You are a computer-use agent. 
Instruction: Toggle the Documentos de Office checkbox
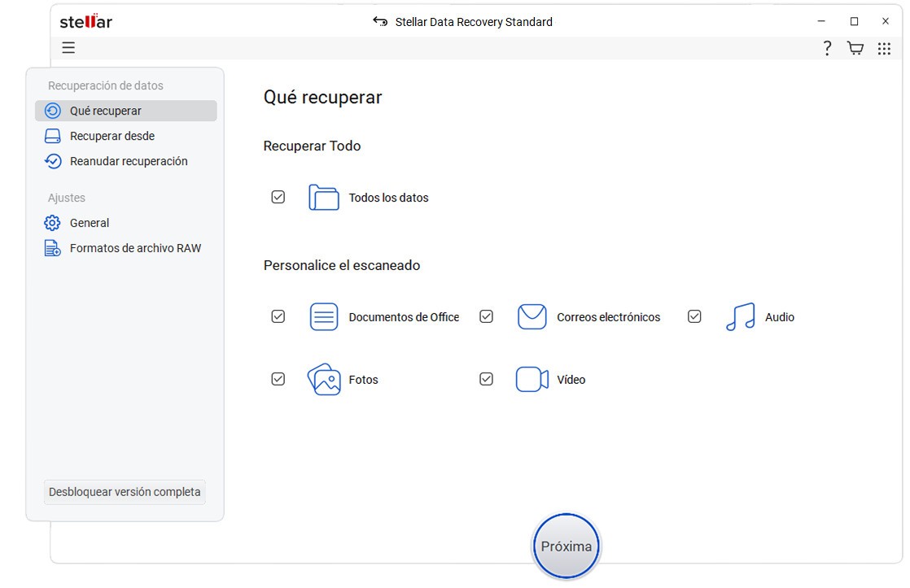(278, 317)
